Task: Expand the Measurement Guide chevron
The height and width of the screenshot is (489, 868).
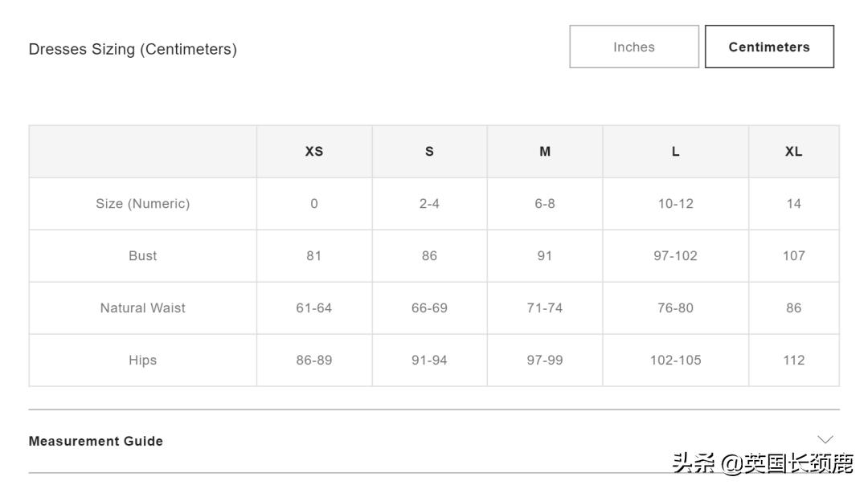Action: point(825,439)
